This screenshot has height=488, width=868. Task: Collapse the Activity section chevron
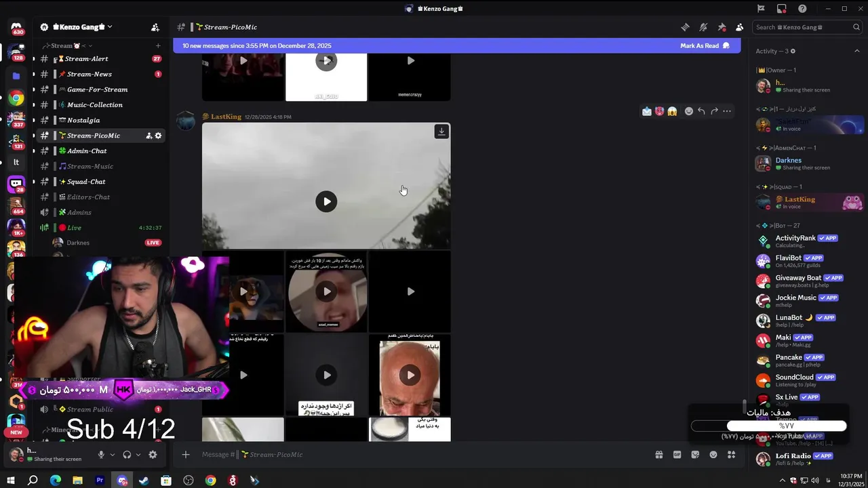tap(856, 51)
